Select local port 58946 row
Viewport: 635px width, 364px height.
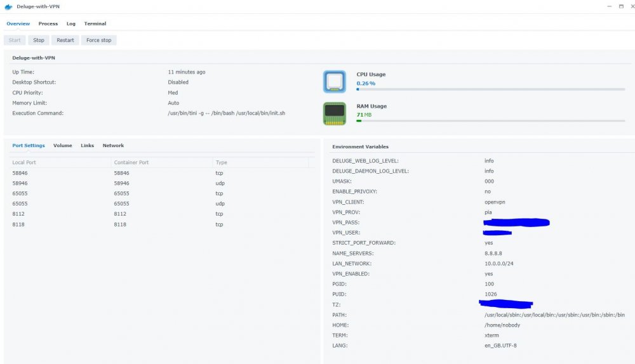[162, 183]
